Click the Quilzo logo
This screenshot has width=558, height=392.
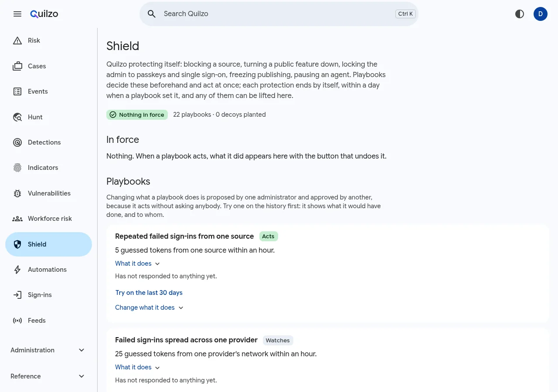44,14
